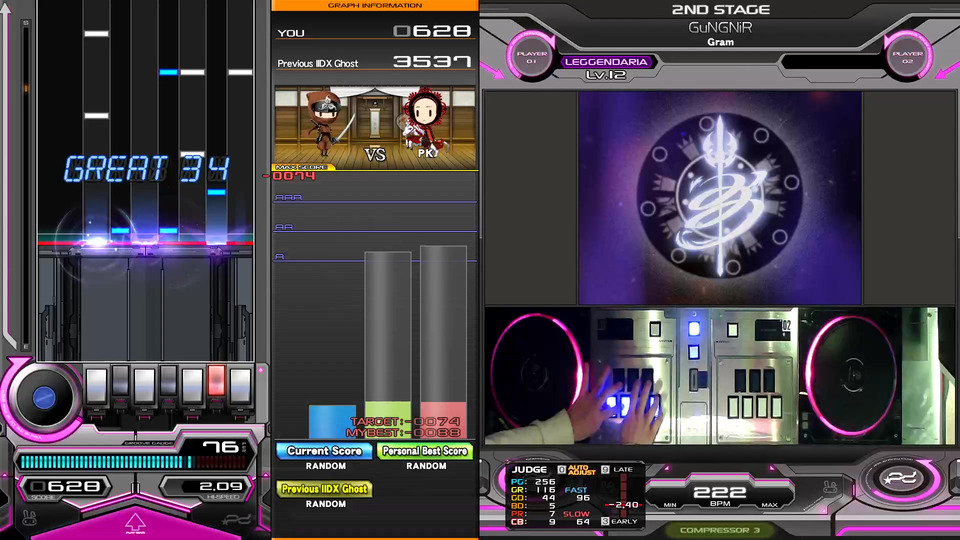Click the MAX SCORE label
960x540 pixels.
pos(301,167)
